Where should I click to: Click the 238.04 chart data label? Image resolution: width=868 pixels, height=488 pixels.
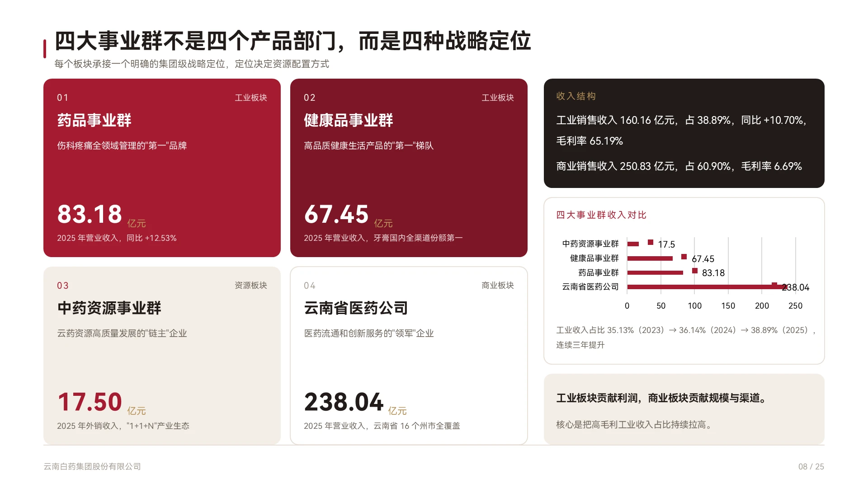click(x=796, y=287)
